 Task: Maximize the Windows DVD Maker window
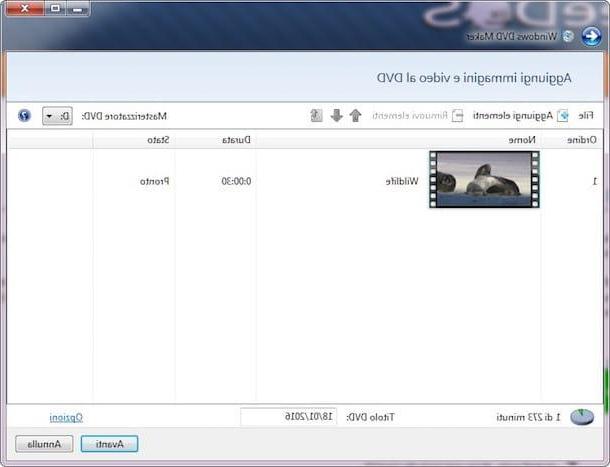tap(55, 8)
